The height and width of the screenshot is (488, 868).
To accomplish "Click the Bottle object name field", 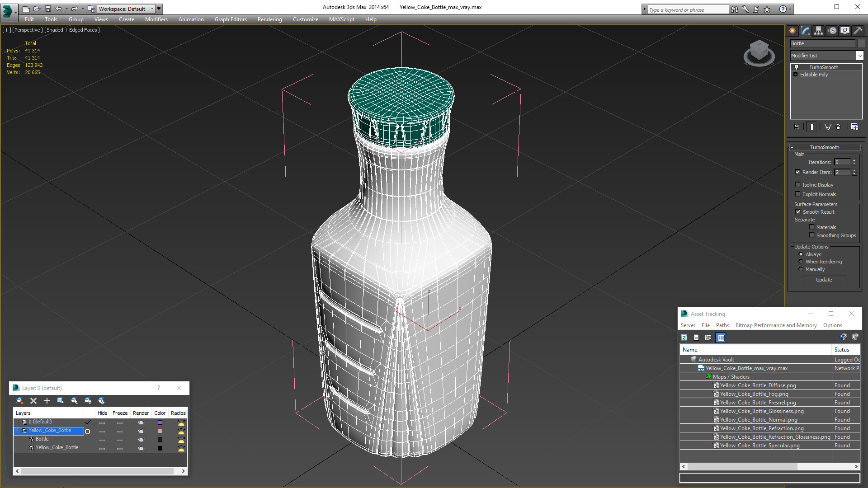I will (823, 43).
